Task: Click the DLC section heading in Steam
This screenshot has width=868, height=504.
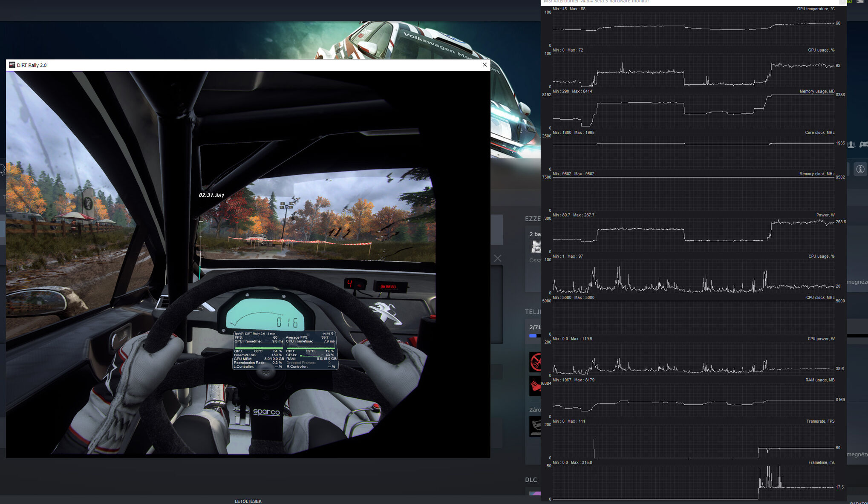Action: [531, 480]
